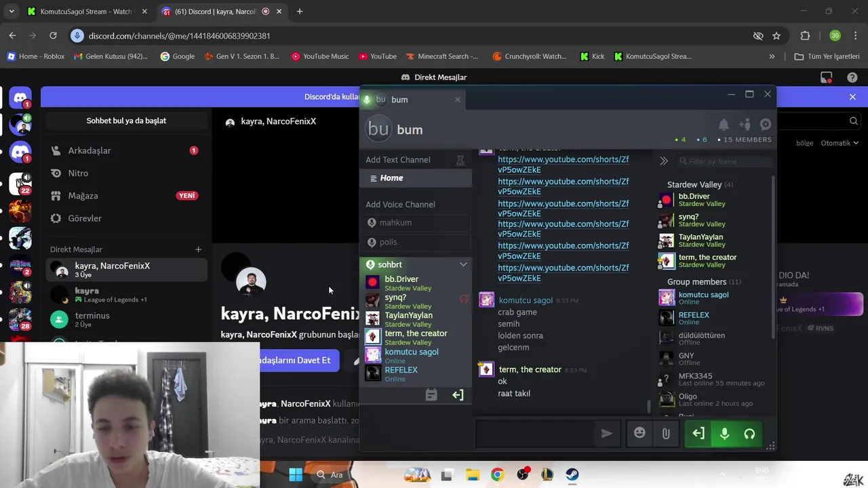Open Chrome extensions puzzle icon

pos(806,36)
